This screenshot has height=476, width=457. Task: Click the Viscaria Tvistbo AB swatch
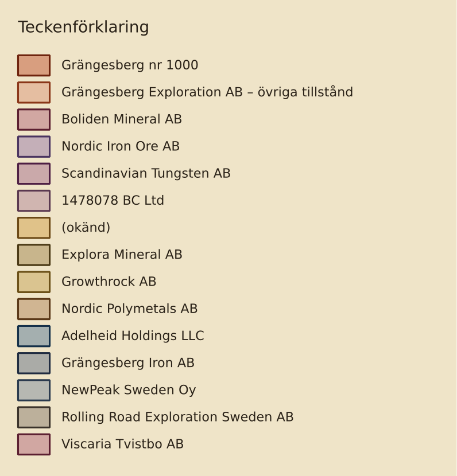coord(34,444)
